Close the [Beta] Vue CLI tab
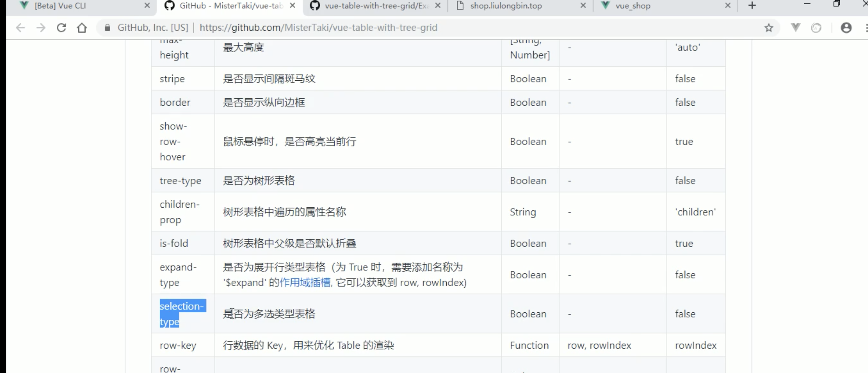Viewport: 868px width, 373px height. click(x=147, y=6)
